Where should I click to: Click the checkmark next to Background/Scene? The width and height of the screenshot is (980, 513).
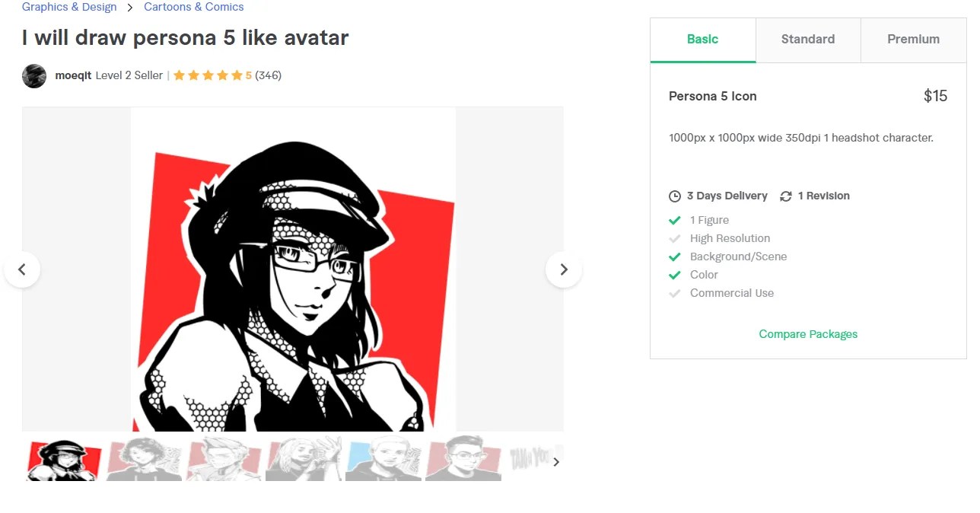point(675,256)
